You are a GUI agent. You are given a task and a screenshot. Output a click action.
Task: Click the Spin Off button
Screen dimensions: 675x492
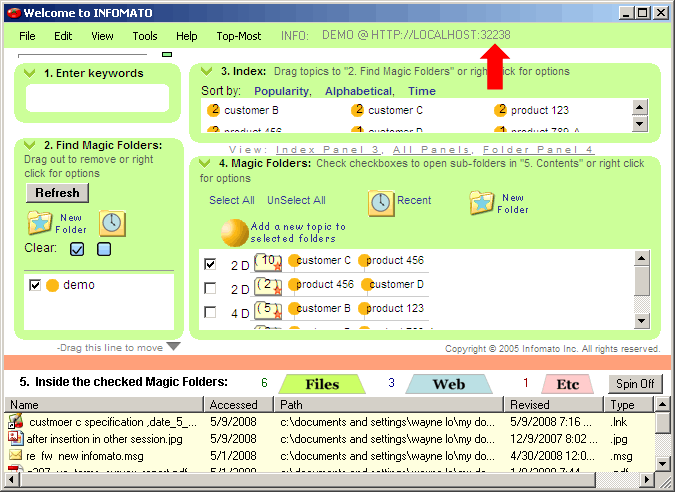[x=635, y=384]
